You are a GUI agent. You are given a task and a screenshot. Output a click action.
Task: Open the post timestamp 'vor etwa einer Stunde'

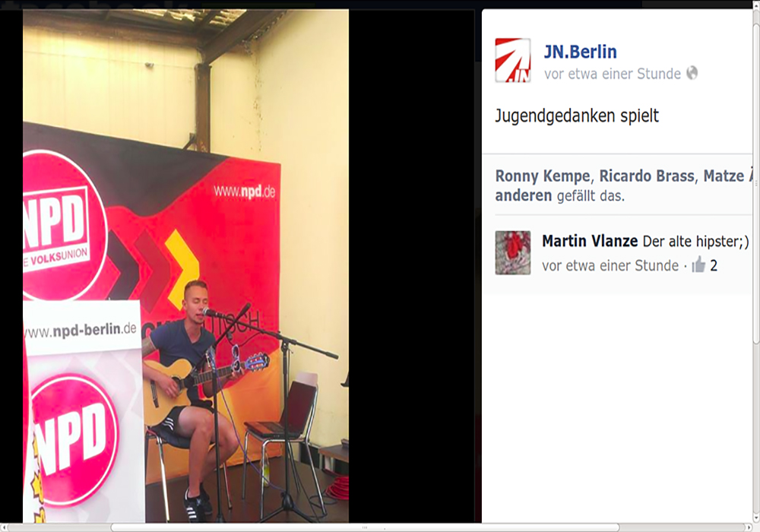(612, 74)
